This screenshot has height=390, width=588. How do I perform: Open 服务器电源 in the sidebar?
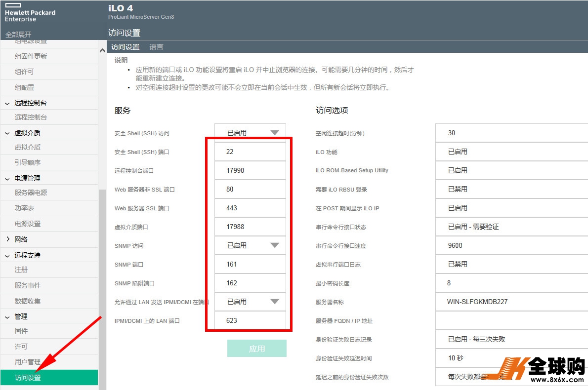coord(49,192)
